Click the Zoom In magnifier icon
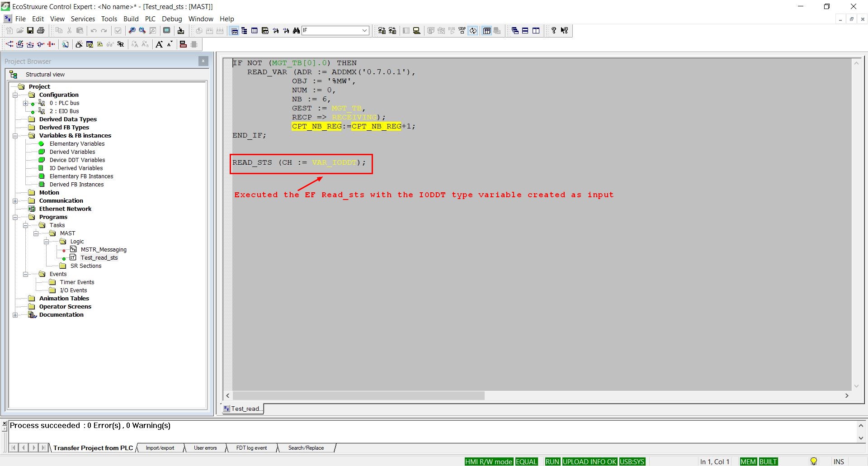 pos(132,30)
